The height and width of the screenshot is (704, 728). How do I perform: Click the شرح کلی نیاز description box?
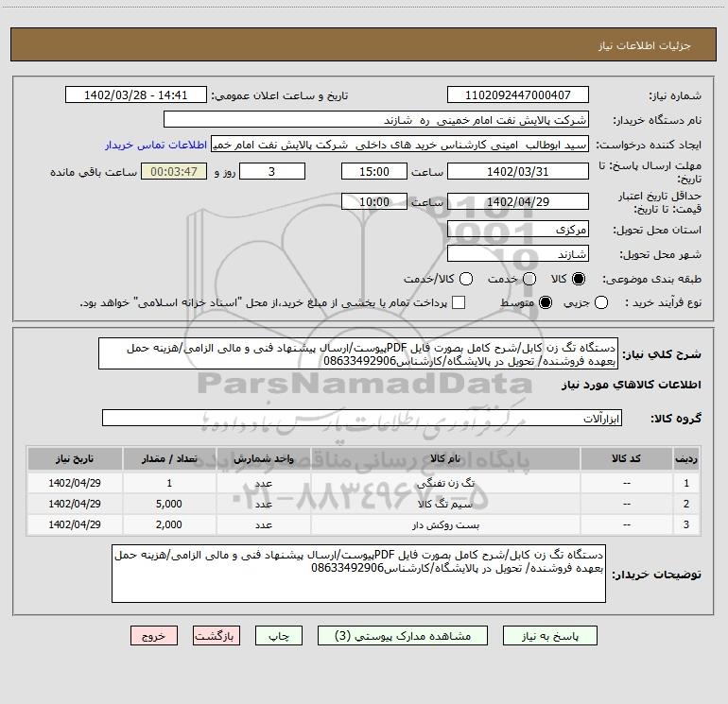coord(358,354)
